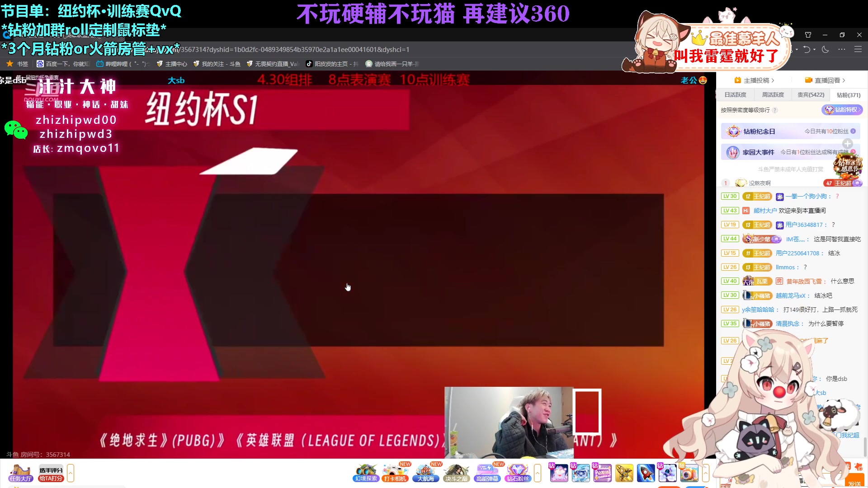Toggle browser night mode moon icon

pos(825,49)
